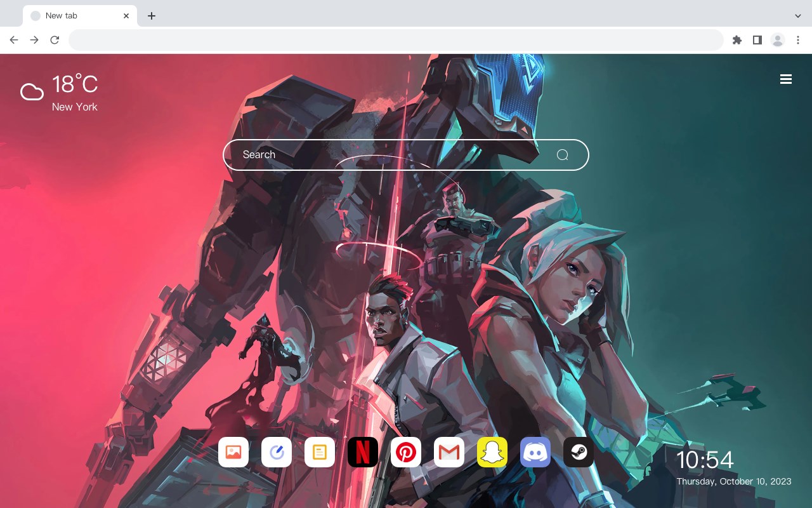Open a new tab with plus button

[151, 16]
